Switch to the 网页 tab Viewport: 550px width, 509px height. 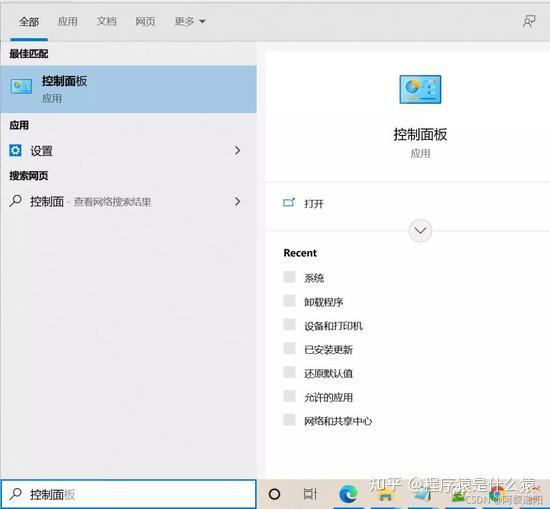pos(145,22)
